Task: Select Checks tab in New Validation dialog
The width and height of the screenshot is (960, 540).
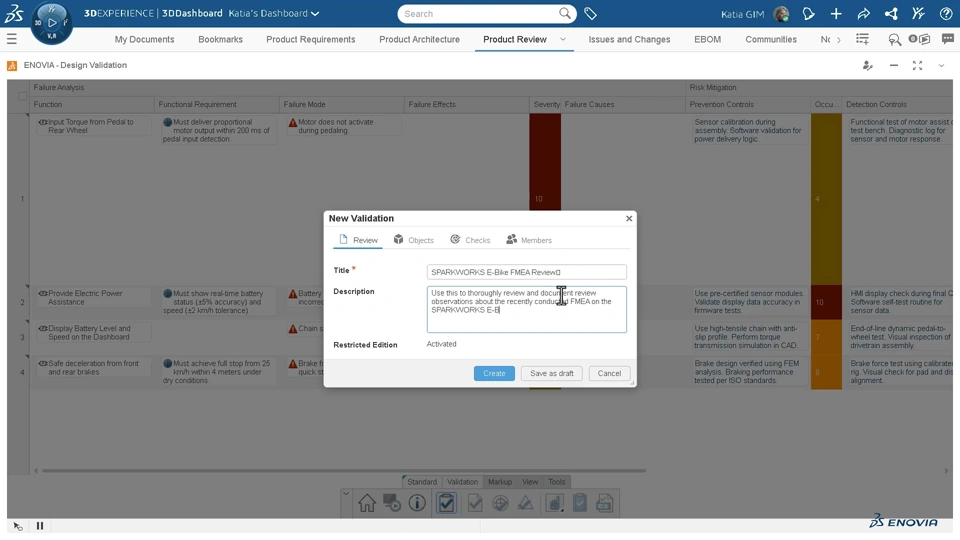Action: click(x=470, y=240)
